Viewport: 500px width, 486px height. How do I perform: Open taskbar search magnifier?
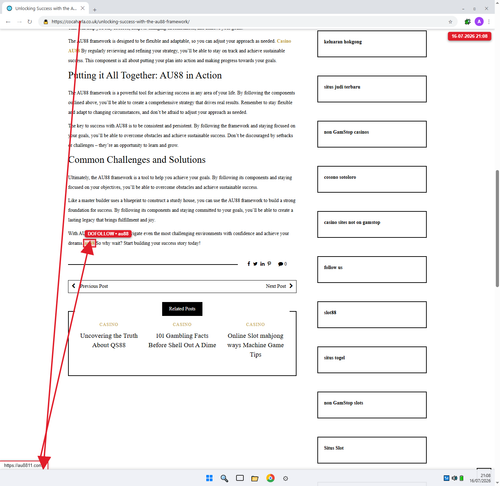[x=224, y=478]
